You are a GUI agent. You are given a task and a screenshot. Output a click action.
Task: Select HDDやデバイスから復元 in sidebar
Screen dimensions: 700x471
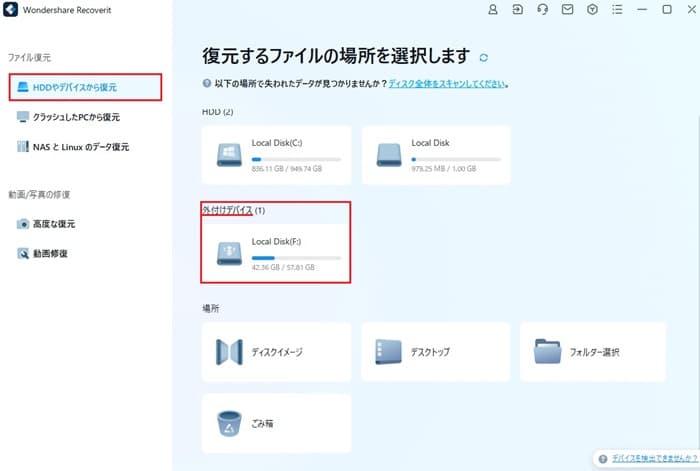tap(85, 87)
